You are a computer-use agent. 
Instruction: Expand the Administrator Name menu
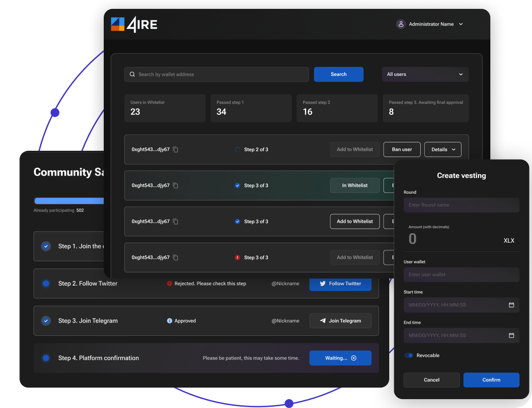[x=461, y=24]
